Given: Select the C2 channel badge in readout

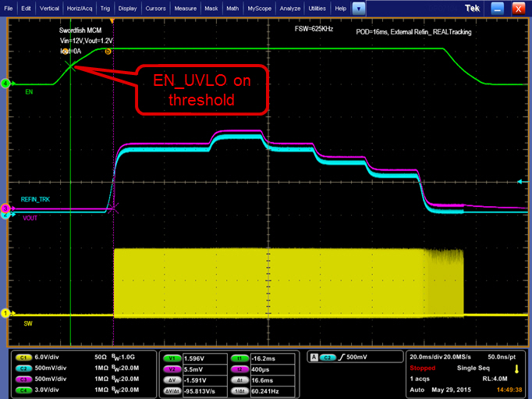Looking at the screenshot, I should click(x=22, y=365).
